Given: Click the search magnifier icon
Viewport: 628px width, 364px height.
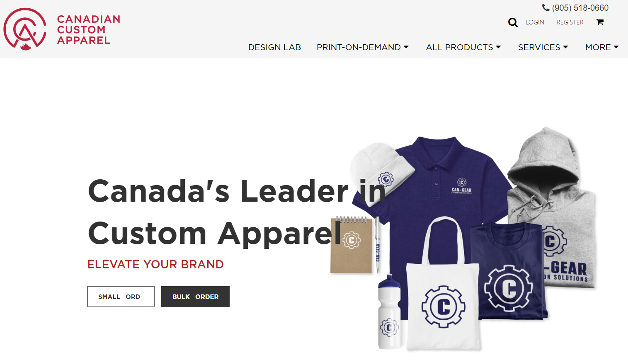Looking at the screenshot, I should [513, 22].
